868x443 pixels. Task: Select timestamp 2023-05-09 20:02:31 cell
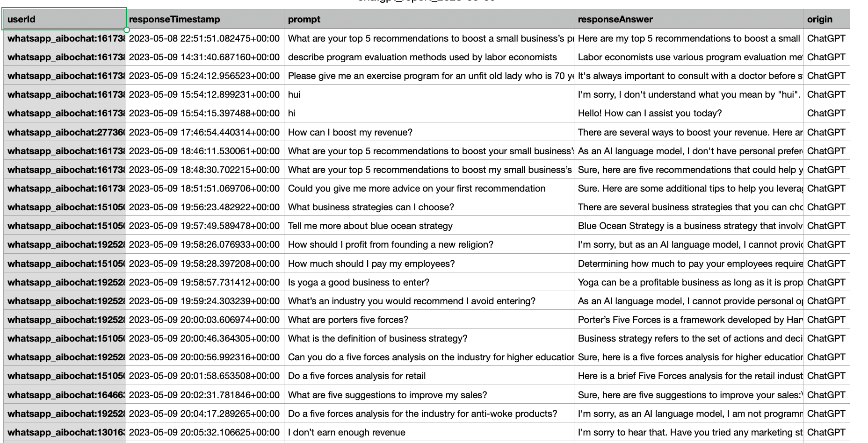tap(204, 395)
